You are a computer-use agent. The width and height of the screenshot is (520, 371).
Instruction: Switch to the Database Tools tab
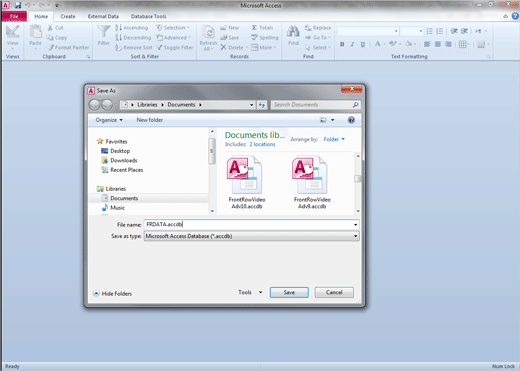[x=148, y=16]
